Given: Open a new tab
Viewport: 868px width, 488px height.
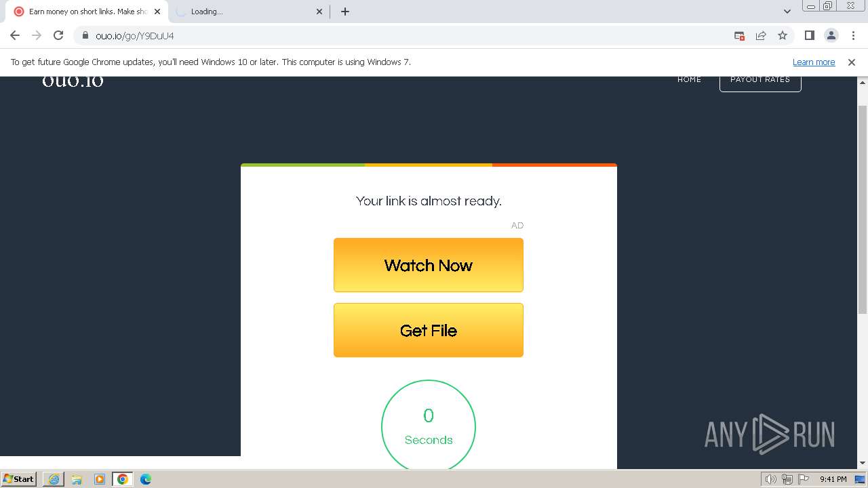Looking at the screenshot, I should pos(344,12).
